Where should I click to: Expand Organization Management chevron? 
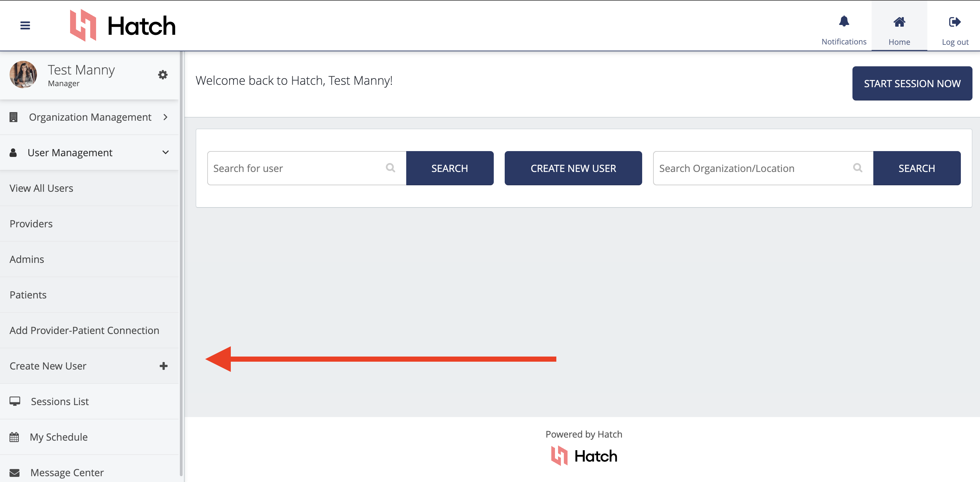[x=165, y=117]
